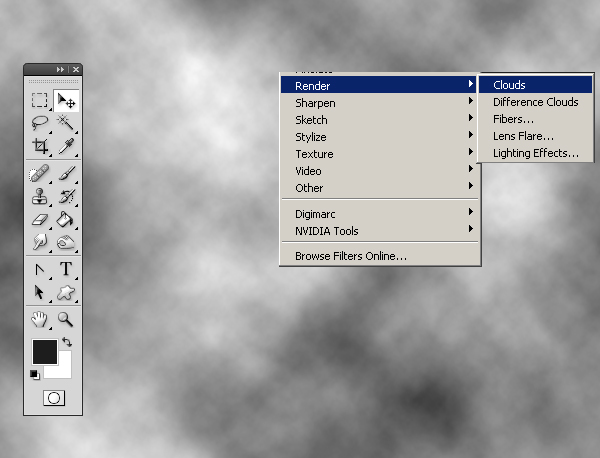Open the Other filter submenu
Image resolution: width=600 pixels, height=458 pixels.
tap(378, 188)
